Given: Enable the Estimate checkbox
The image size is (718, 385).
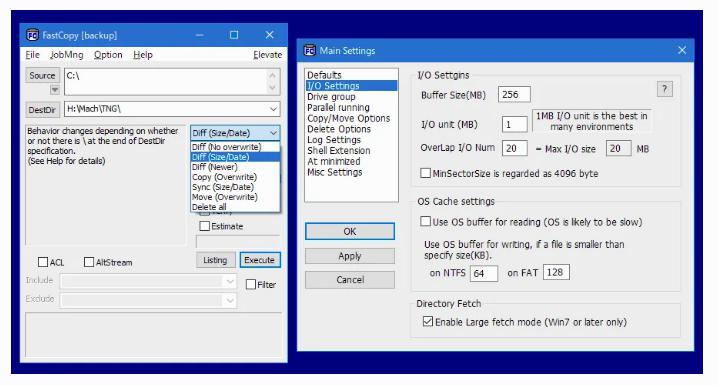Looking at the screenshot, I should pyautogui.click(x=205, y=226).
